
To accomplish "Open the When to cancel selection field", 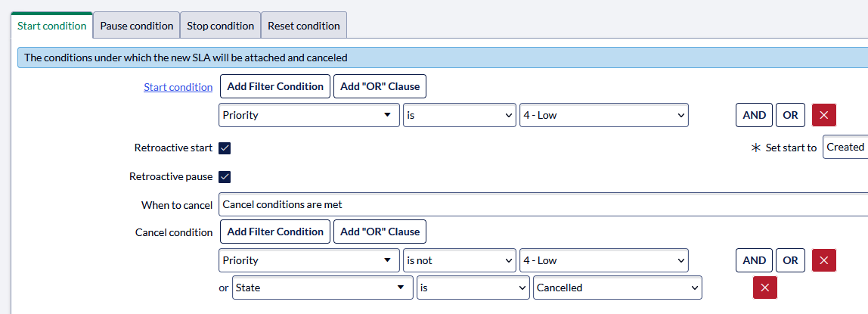I will 543,204.
